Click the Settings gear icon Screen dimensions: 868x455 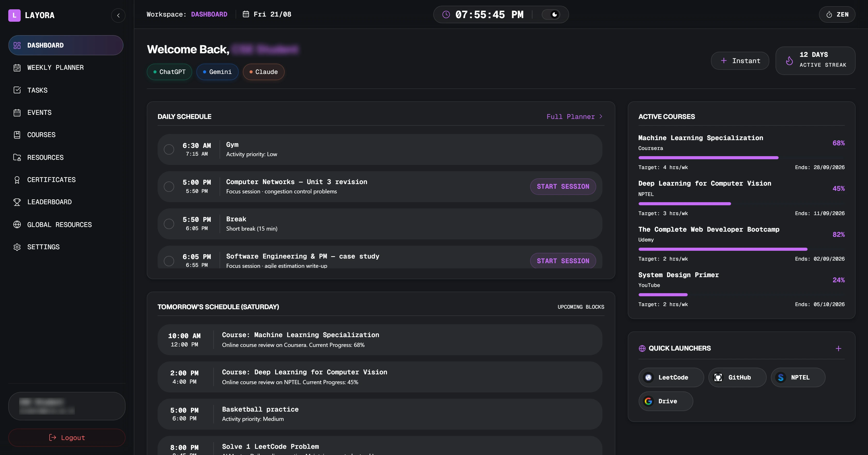point(17,247)
